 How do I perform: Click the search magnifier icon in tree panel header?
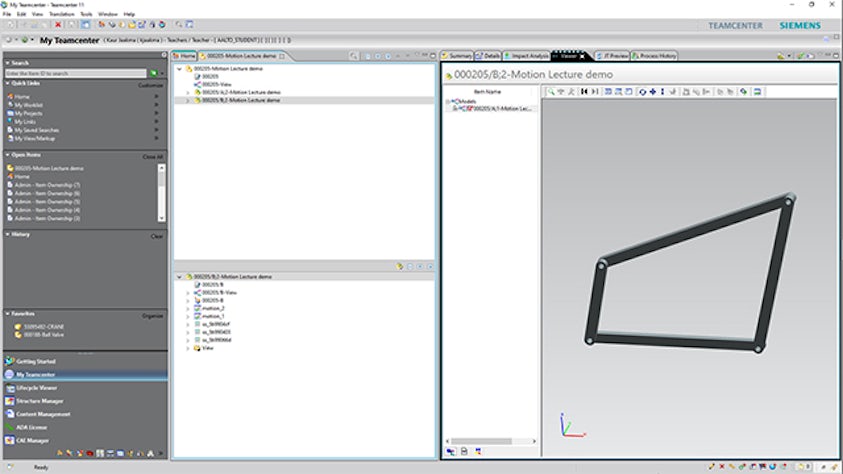[x=353, y=56]
